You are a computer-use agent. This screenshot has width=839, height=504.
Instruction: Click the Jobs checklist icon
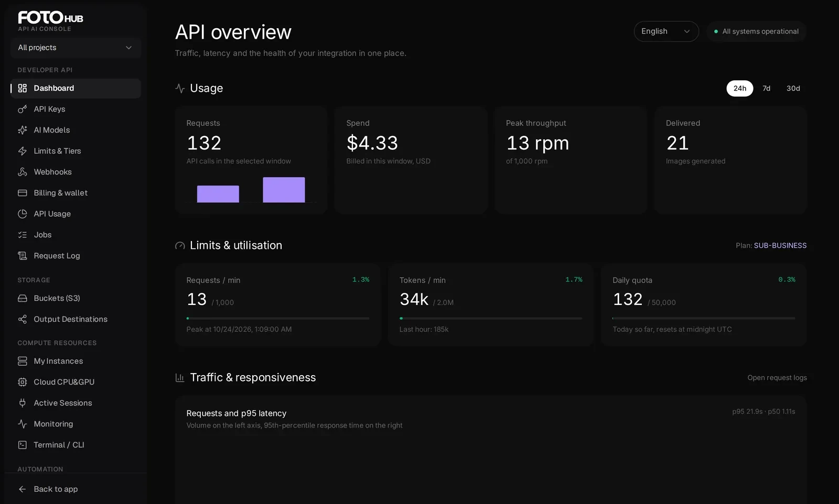23,235
